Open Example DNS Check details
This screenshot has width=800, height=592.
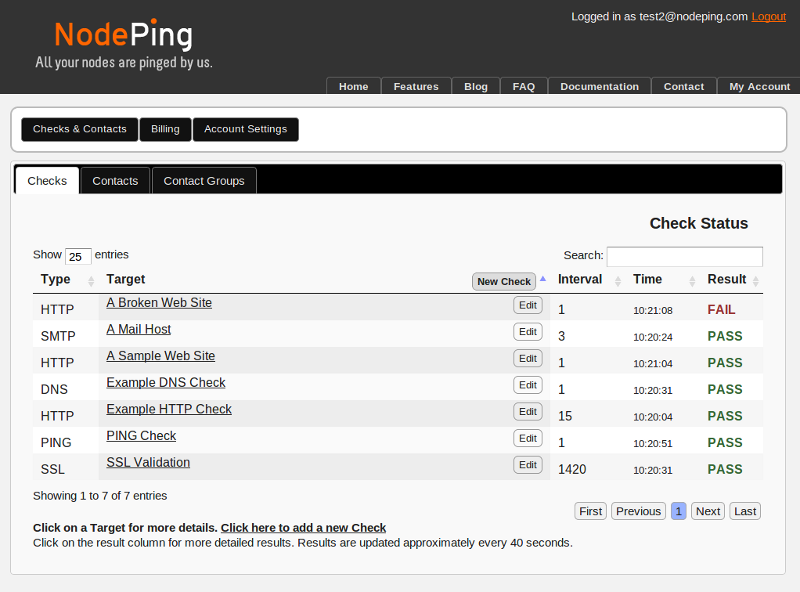point(166,383)
